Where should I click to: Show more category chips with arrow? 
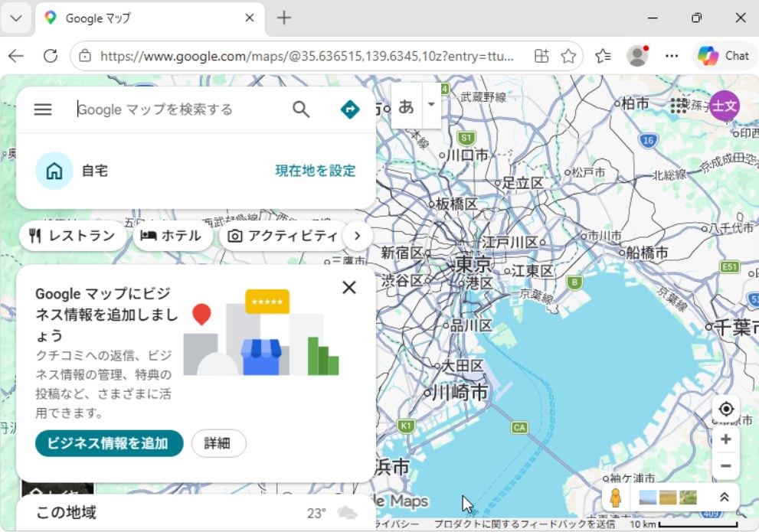(x=357, y=236)
